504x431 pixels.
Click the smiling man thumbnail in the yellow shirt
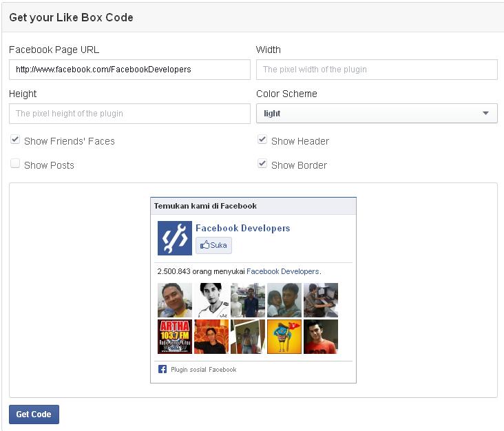pos(175,300)
